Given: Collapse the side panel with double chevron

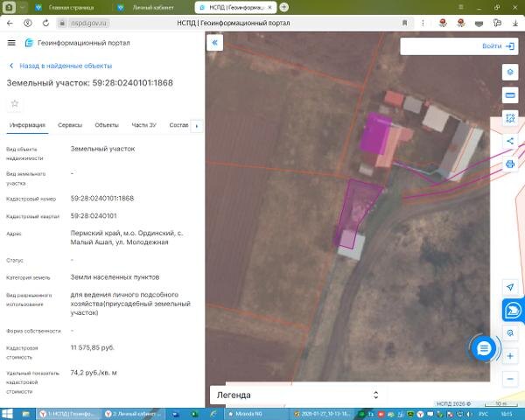Looking at the screenshot, I should click(x=215, y=43).
